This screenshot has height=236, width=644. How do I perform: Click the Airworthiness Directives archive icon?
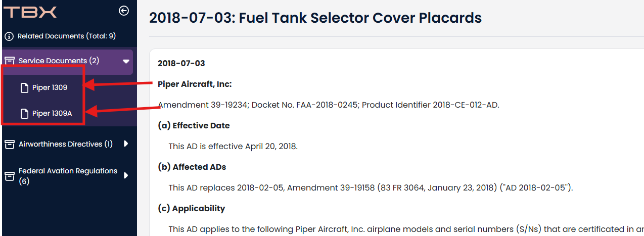[10, 145]
